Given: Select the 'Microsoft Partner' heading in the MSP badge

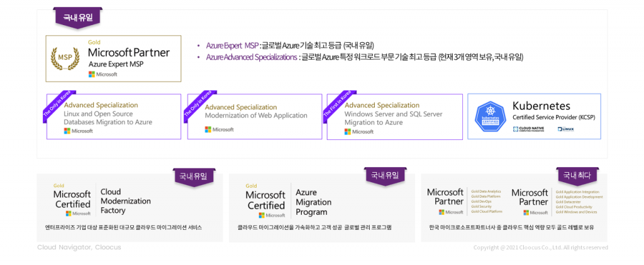Looking at the screenshot, I should tap(129, 53).
